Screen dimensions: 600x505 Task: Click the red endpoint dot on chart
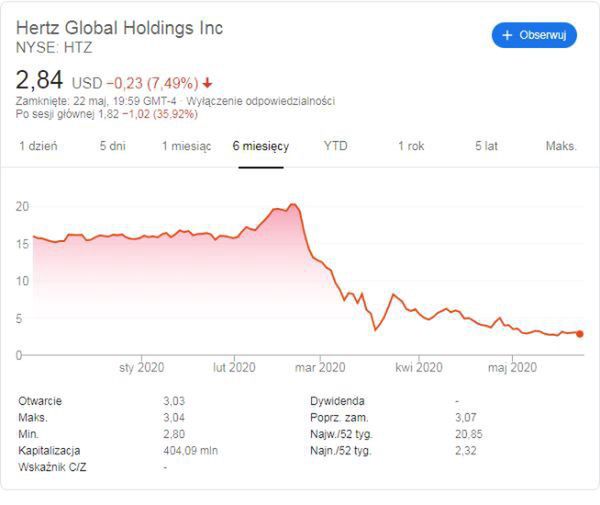tap(580, 334)
